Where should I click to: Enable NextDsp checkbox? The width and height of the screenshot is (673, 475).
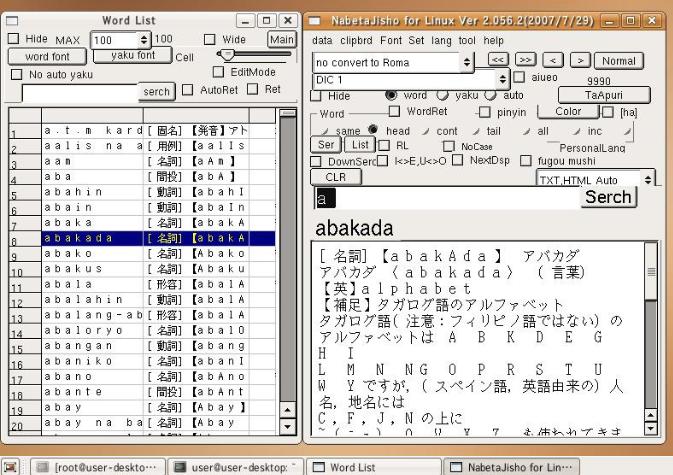[458, 160]
